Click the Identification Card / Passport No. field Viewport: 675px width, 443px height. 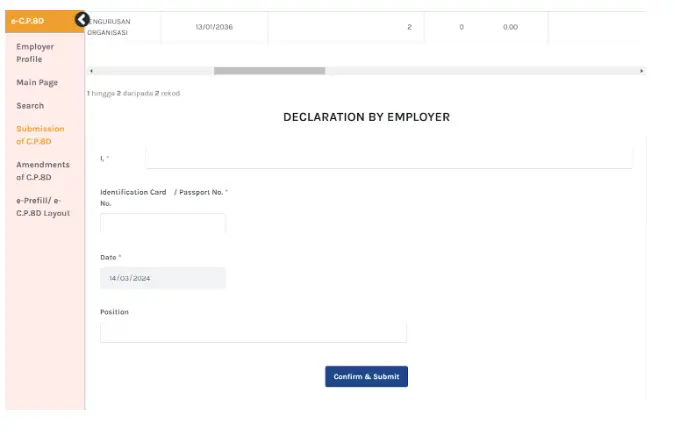click(x=163, y=223)
